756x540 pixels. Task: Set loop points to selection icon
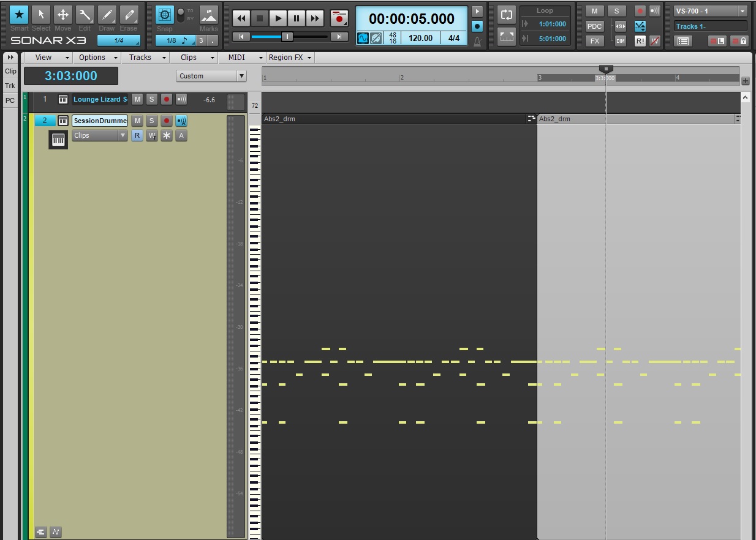[x=507, y=37]
